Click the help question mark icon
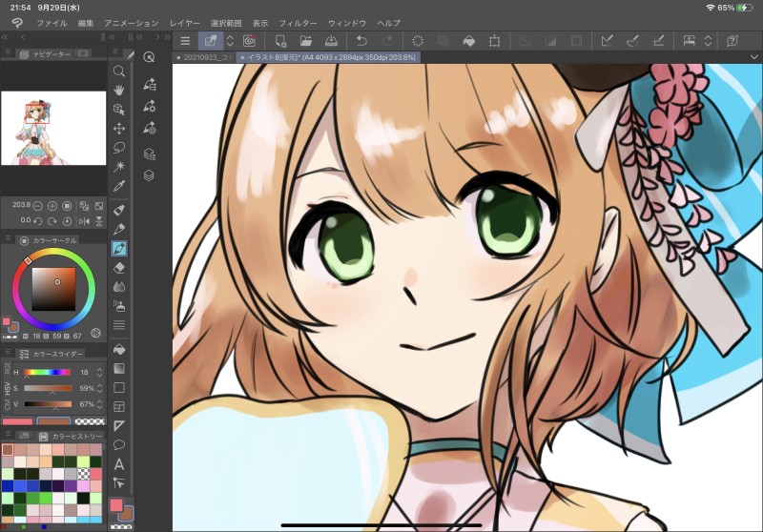 click(x=732, y=41)
